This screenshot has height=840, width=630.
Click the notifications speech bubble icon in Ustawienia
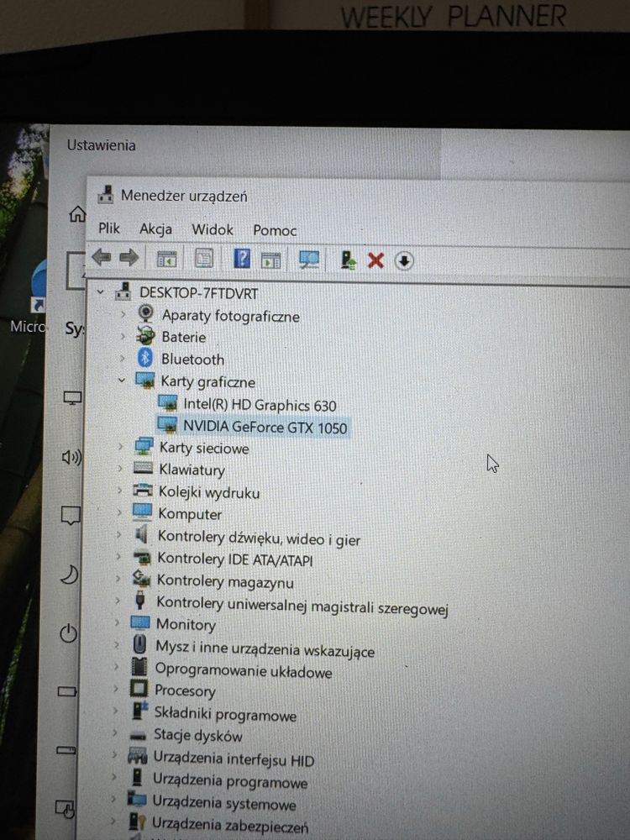point(71,516)
